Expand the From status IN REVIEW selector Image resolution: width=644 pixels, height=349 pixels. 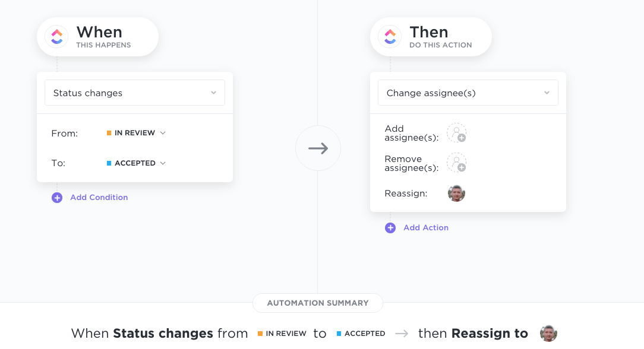point(136,133)
